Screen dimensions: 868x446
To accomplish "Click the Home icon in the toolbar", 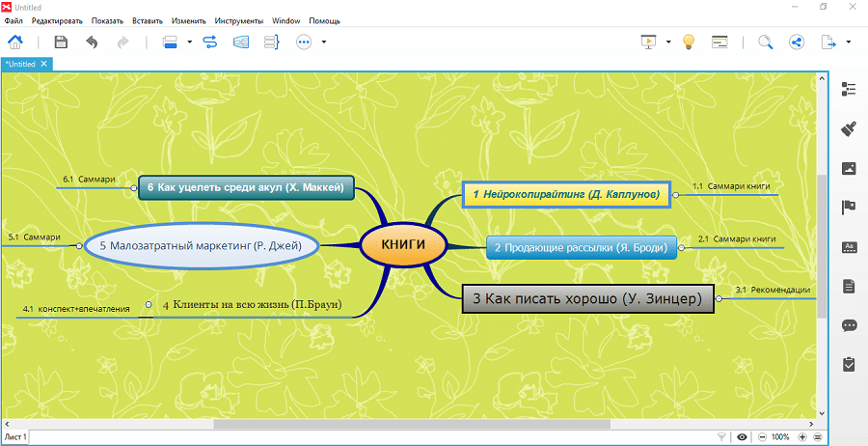I will point(16,42).
